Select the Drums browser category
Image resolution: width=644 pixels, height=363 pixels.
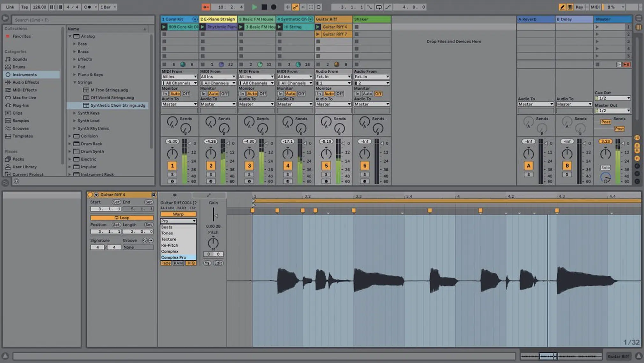[x=19, y=67]
